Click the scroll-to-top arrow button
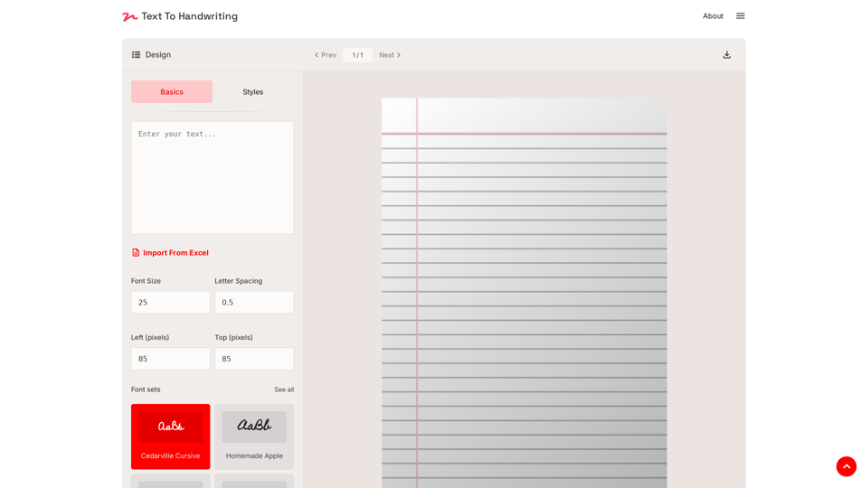Screen dimensions: 868x488 tap(845, 466)
